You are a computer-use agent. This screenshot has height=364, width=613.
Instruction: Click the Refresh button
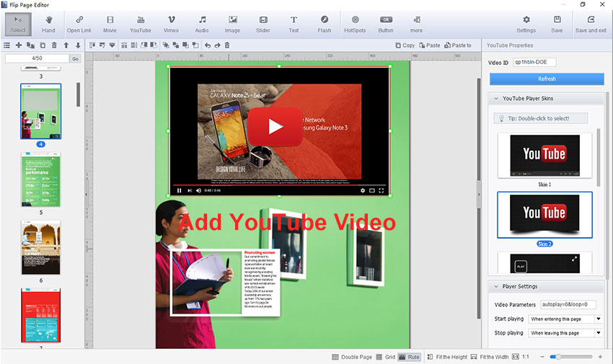point(547,79)
